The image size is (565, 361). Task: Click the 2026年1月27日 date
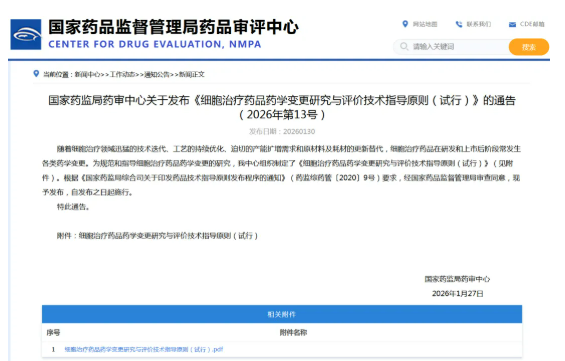(x=458, y=294)
